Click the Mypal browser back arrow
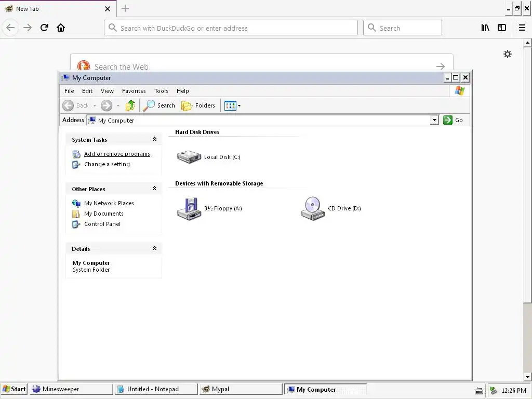The image size is (532, 399). (10, 28)
